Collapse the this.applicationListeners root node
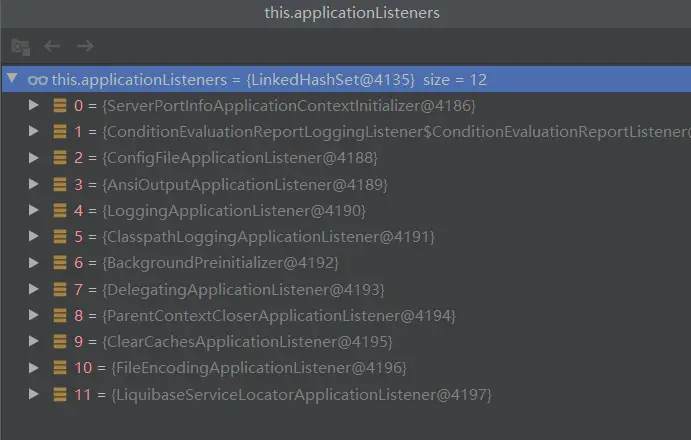The width and height of the screenshot is (691, 440). (12, 78)
